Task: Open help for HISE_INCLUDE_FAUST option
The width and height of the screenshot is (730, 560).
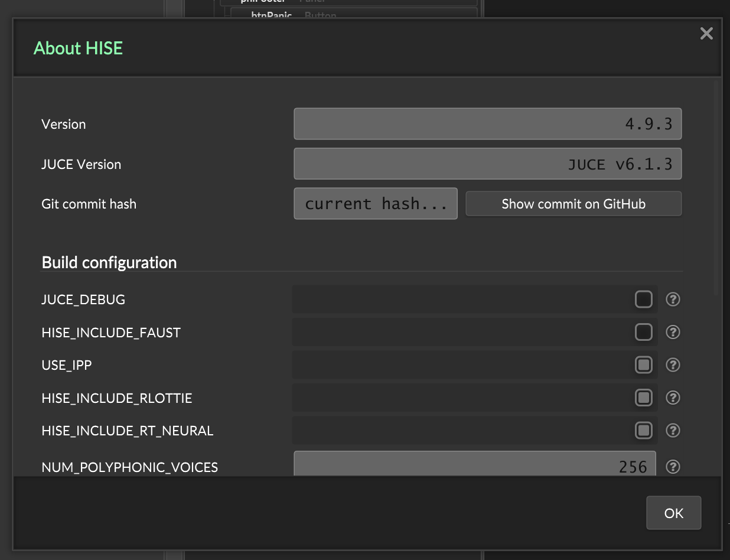Action: [673, 332]
